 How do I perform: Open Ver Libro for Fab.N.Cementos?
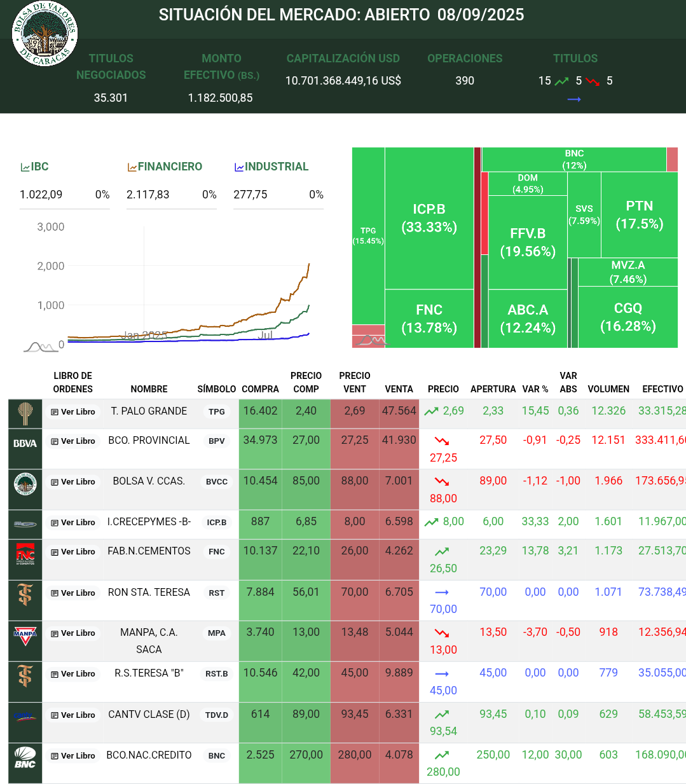[x=73, y=552]
